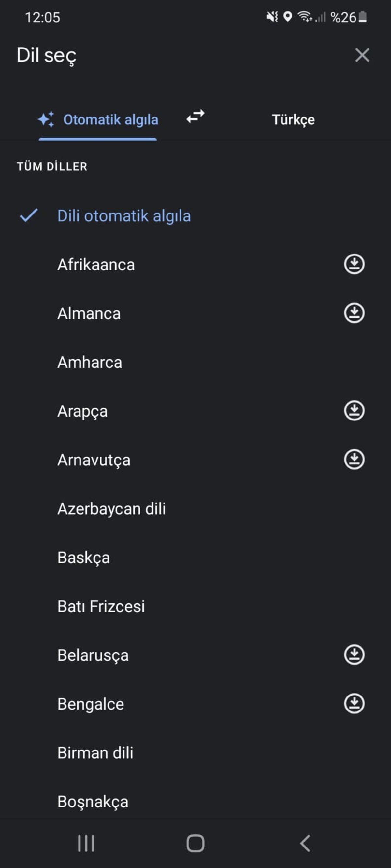Screen dimensions: 391x868
Task: Close the Dil seç screen
Action: tap(362, 55)
